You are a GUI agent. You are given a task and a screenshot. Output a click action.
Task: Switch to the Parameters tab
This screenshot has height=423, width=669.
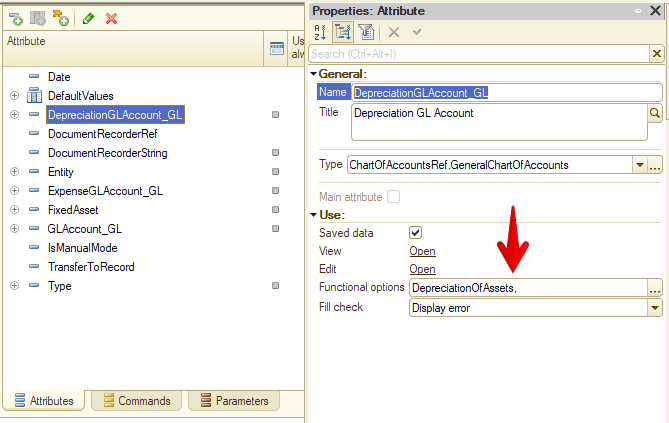point(234,401)
